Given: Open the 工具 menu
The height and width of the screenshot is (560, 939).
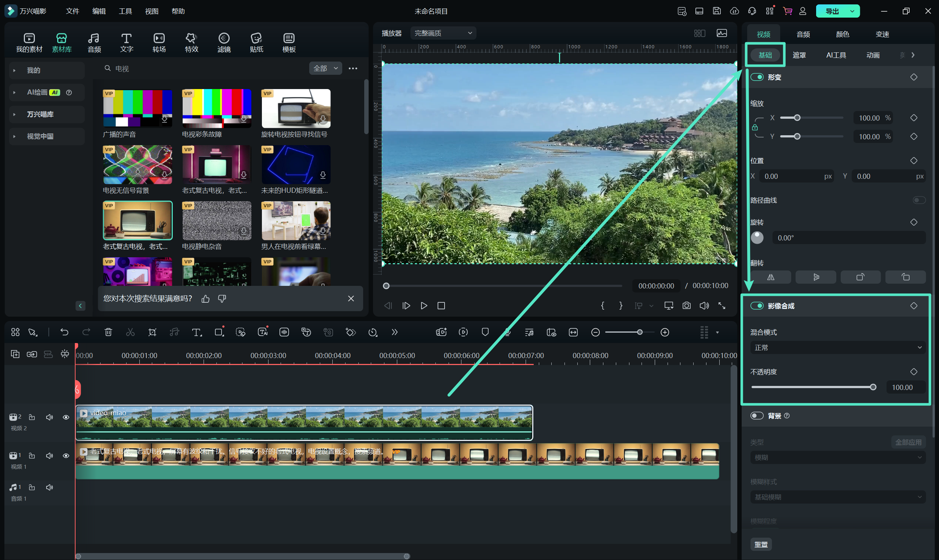Looking at the screenshot, I should [125, 11].
